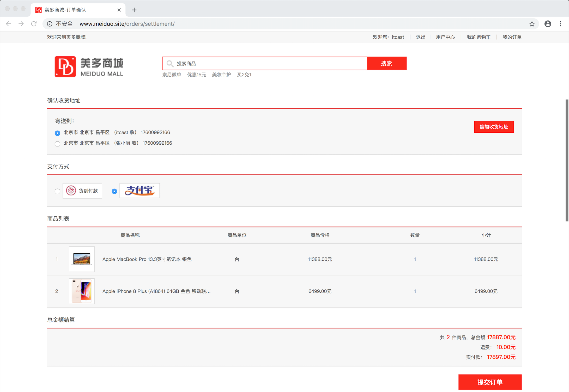Screen dimensions: 569x392
Task: Click the Meiduo Mall logo
Action: point(89,67)
